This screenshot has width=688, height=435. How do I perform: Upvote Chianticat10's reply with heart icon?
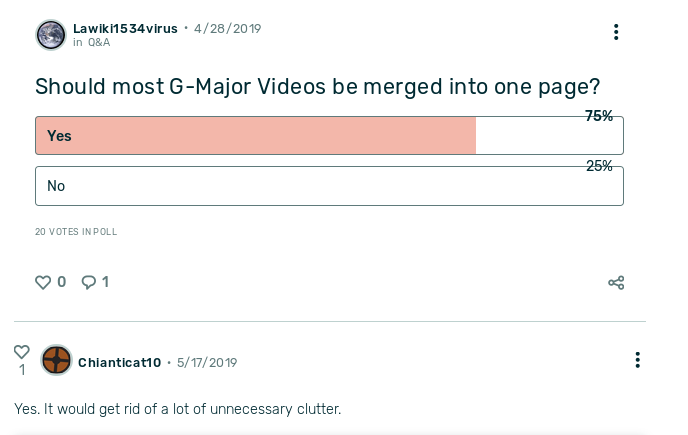(22, 352)
